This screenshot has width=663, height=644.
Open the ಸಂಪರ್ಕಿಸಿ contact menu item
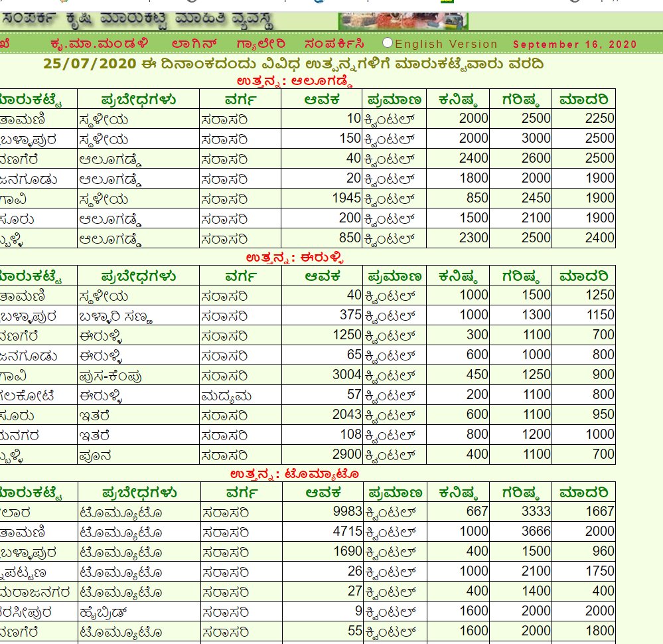point(334,44)
